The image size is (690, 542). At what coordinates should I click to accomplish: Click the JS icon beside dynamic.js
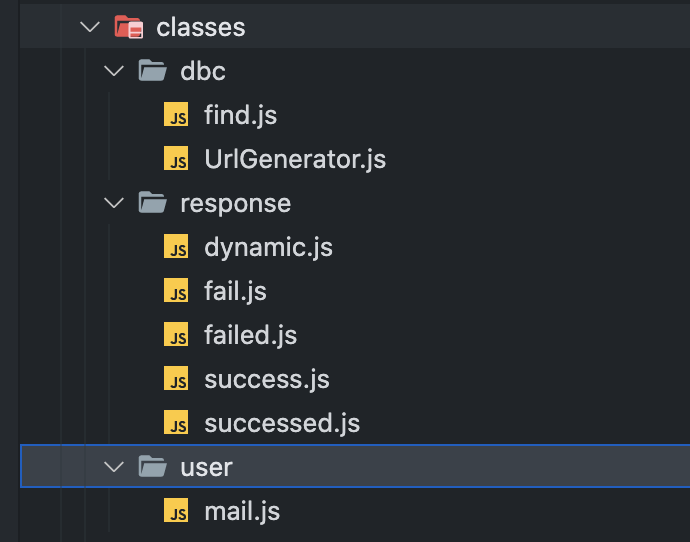(177, 247)
